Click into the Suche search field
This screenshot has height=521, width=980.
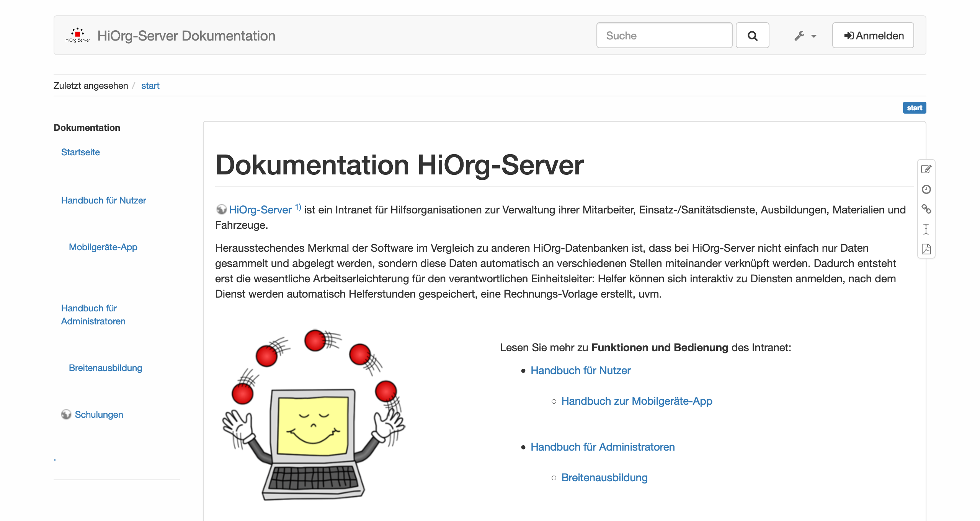click(x=664, y=36)
